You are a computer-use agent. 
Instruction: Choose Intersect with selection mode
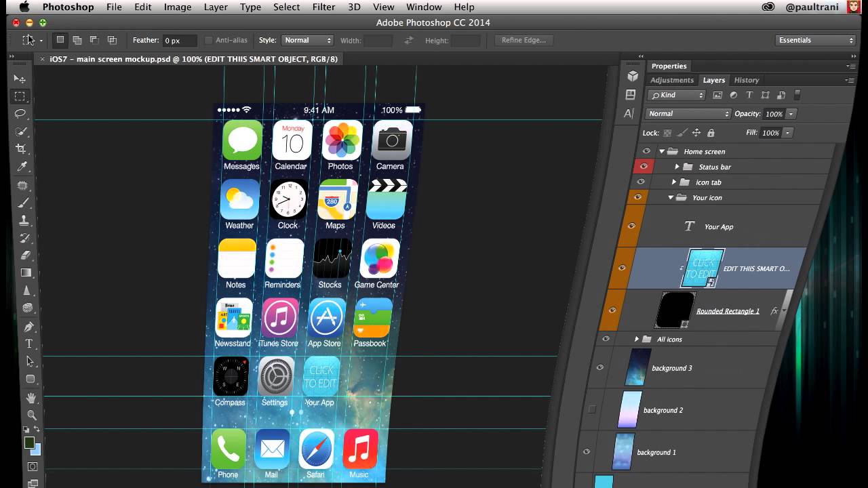112,40
